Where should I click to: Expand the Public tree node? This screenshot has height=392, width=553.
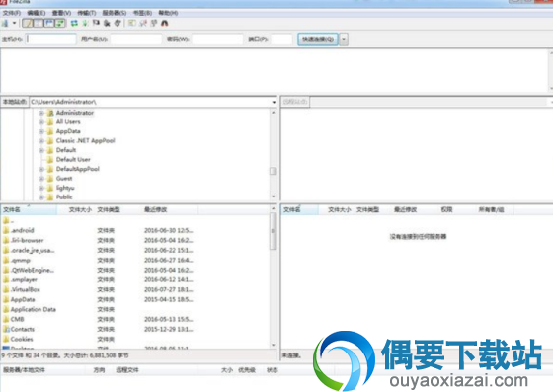pos(41,197)
